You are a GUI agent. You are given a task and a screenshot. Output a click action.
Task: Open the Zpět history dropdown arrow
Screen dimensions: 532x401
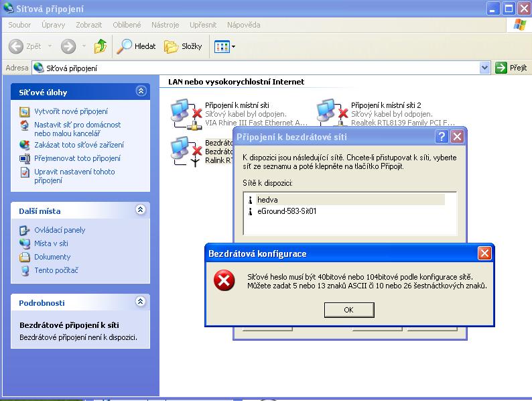[50, 46]
